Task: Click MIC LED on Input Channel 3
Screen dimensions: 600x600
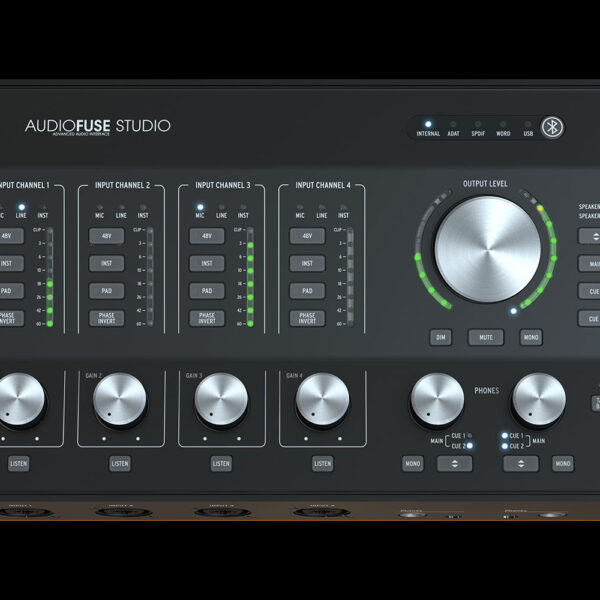Action: pos(200,207)
